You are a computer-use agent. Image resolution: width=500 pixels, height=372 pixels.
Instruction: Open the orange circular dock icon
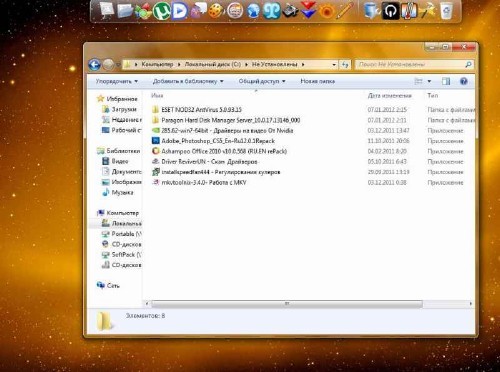coord(327,11)
